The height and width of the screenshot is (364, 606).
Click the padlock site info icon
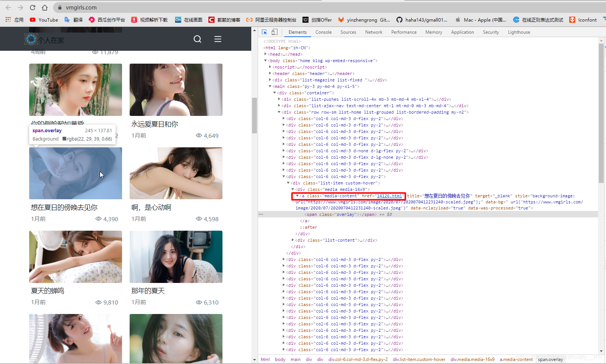(x=60, y=8)
